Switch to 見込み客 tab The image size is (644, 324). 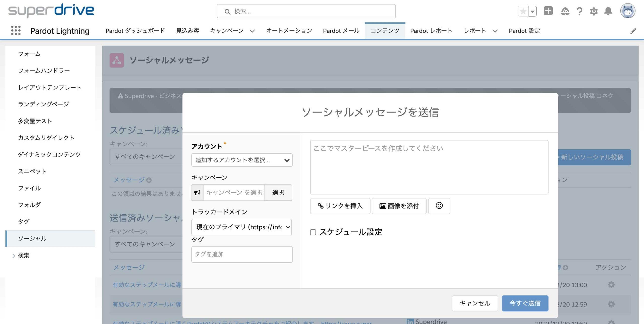(188, 31)
